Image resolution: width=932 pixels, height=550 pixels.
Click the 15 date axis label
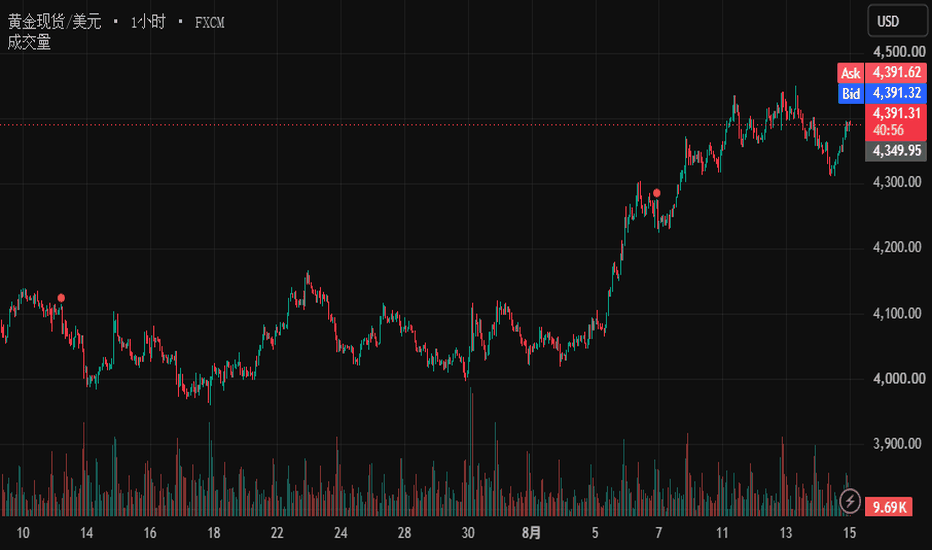pyautogui.click(x=849, y=533)
